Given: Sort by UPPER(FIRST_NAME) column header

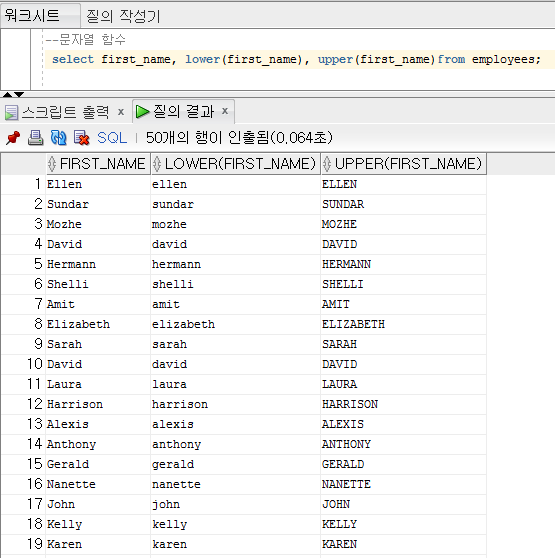Looking at the screenshot, I should 404,164.
